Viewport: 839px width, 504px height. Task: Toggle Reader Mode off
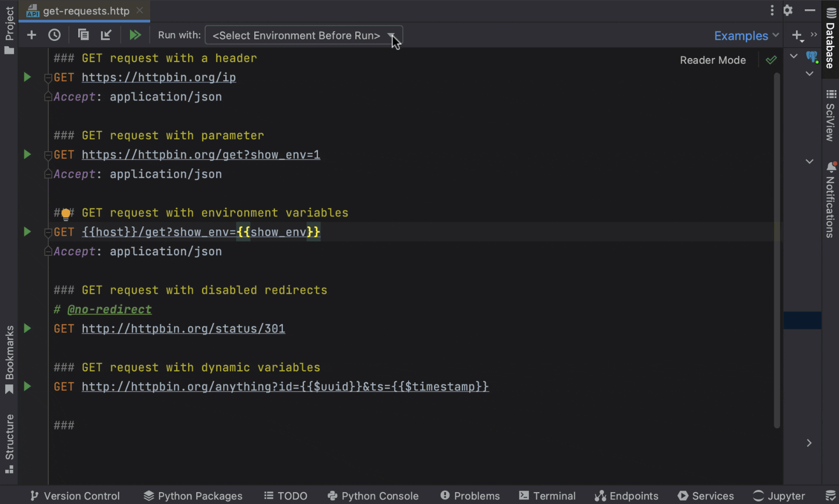pyautogui.click(x=713, y=60)
